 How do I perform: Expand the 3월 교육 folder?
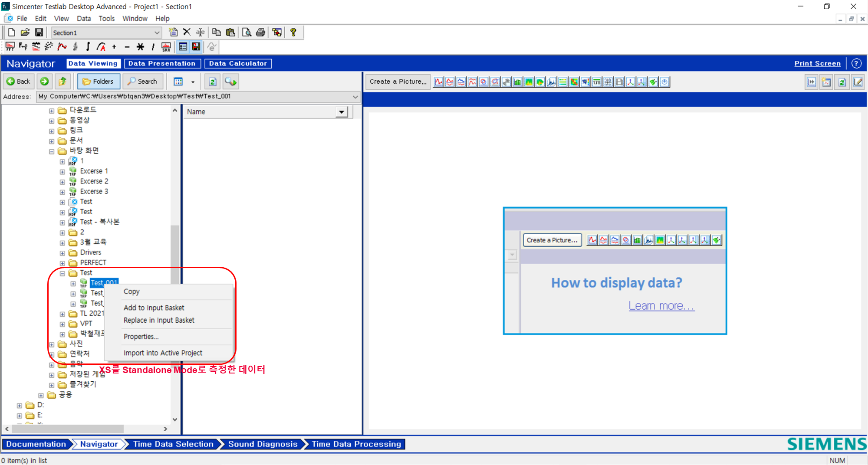62,243
